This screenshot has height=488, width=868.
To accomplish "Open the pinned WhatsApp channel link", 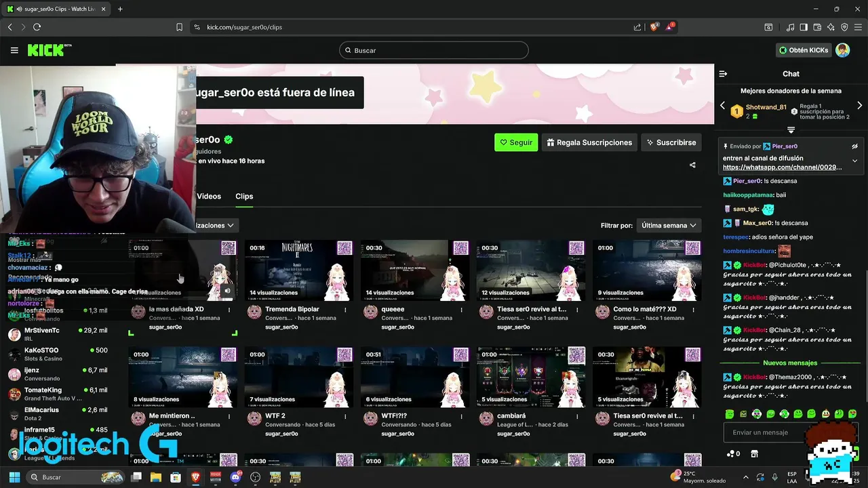I will tap(782, 167).
